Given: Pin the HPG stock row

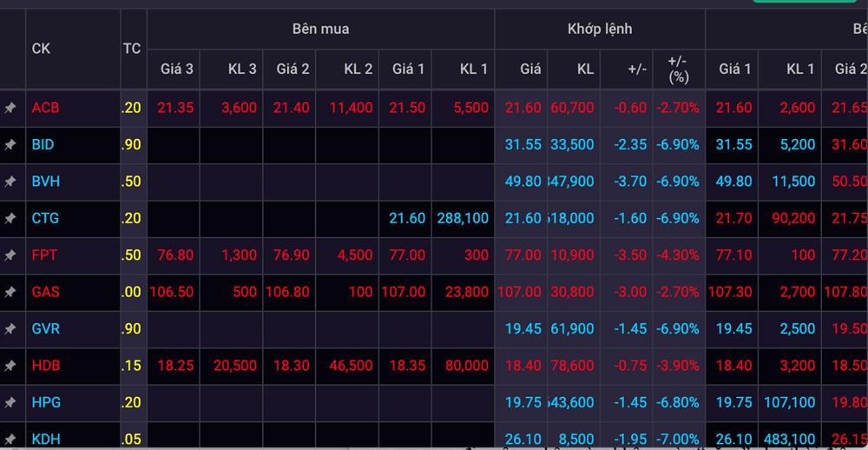Looking at the screenshot, I should click(x=10, y=403).
